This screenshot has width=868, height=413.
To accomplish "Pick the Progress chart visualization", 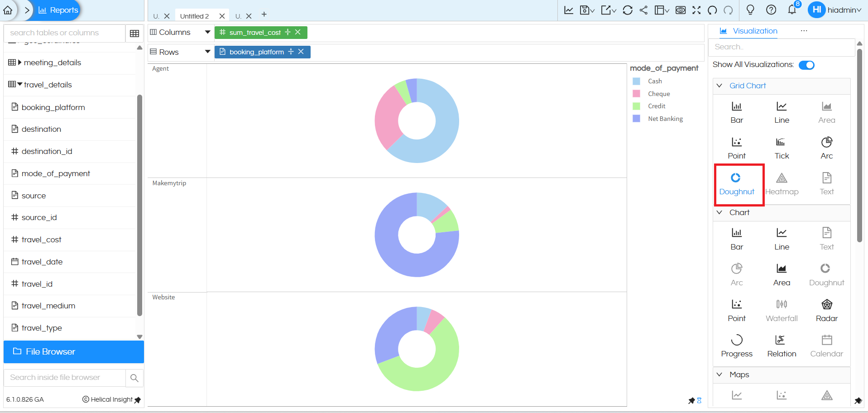I will 736,345.
